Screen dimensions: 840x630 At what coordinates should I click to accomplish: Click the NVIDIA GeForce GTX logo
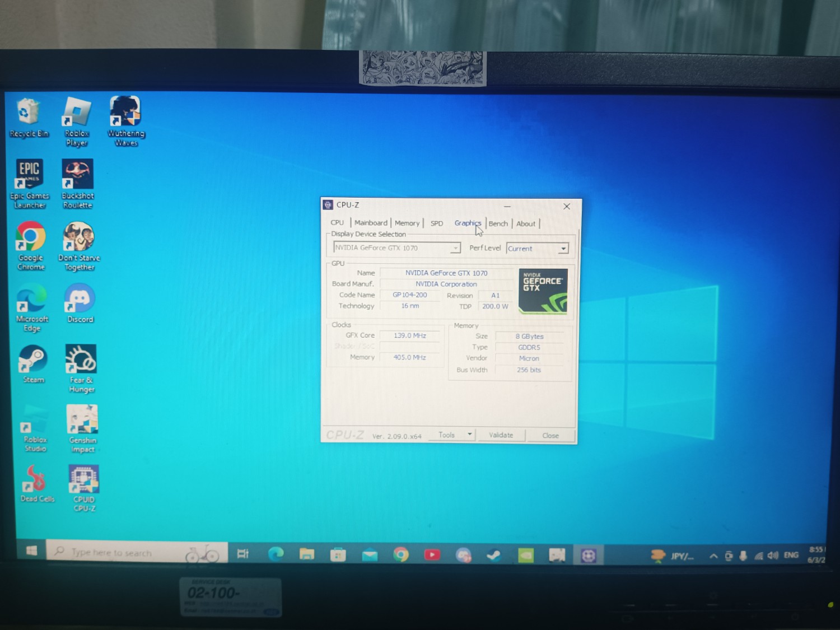[543, 291]
